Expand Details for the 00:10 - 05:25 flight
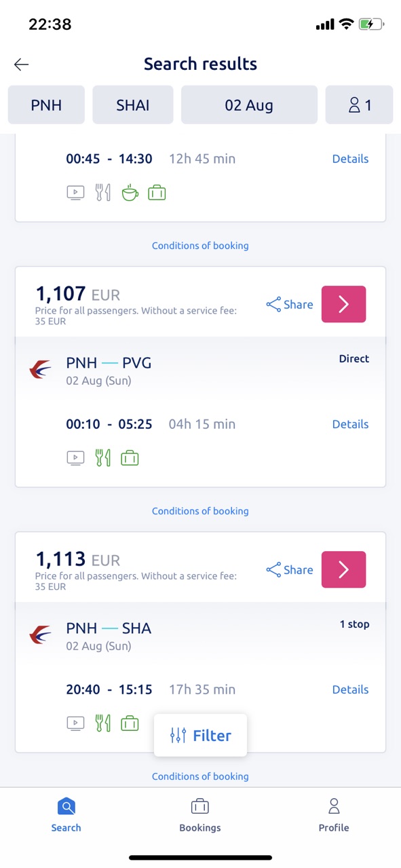 point(350,424)
